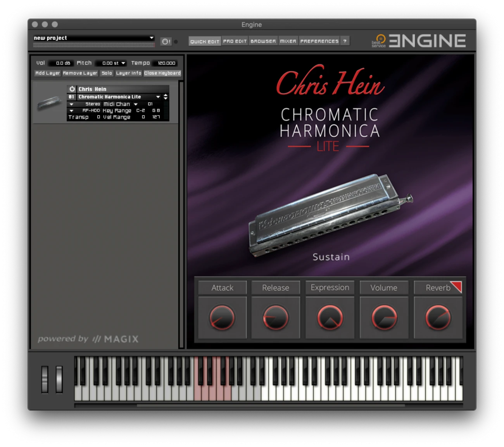504x447 pixels.
Task: Solo the selected layer
Action: (107, 73)
